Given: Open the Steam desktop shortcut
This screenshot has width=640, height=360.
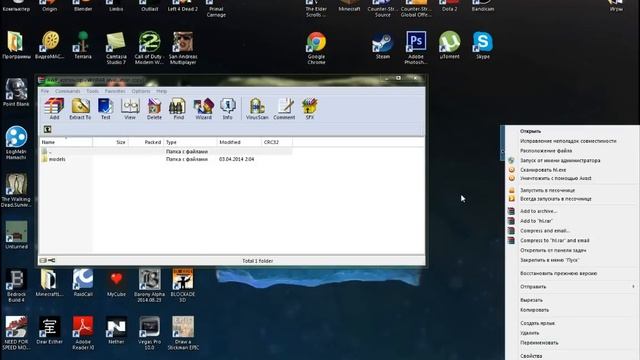Looking at the screenshot, I should point(382,46).
